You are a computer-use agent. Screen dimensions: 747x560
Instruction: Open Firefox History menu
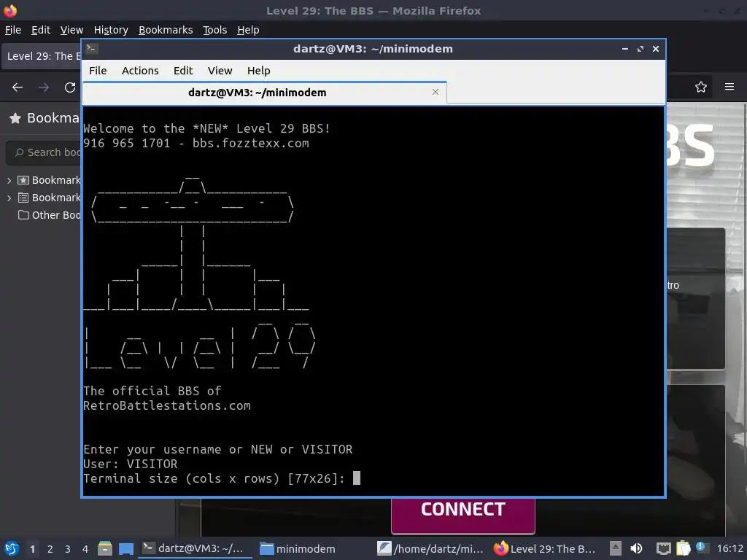coord(111,30)
